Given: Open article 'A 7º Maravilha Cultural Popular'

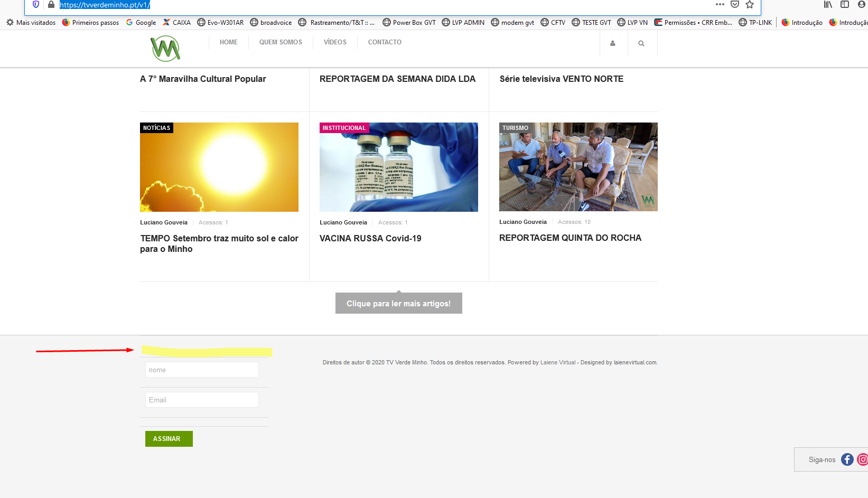Looking at the screenshot, I should tap(203, 79).
